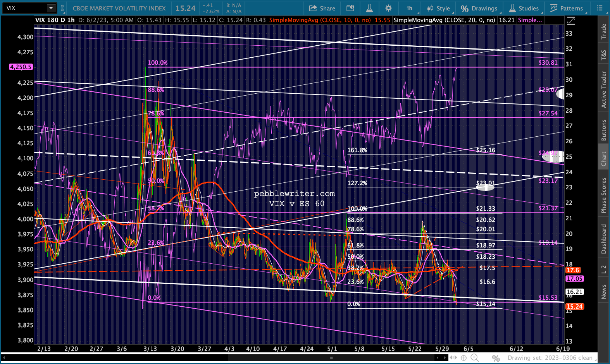Switch to the Active Trader sidebar tab
This screenshot has height=364, width=610.
point(603,89)
